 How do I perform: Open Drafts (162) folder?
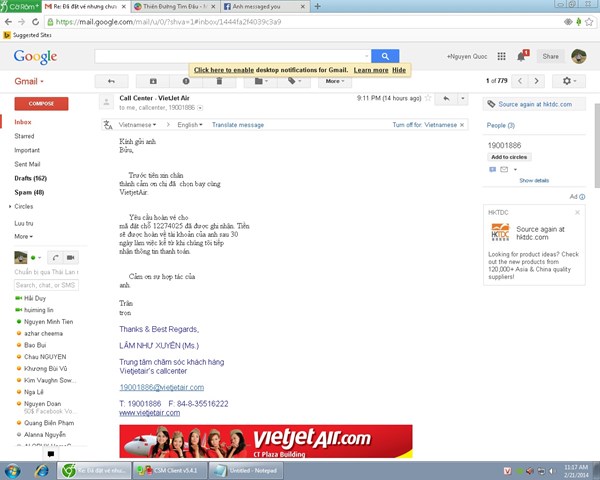31,178
